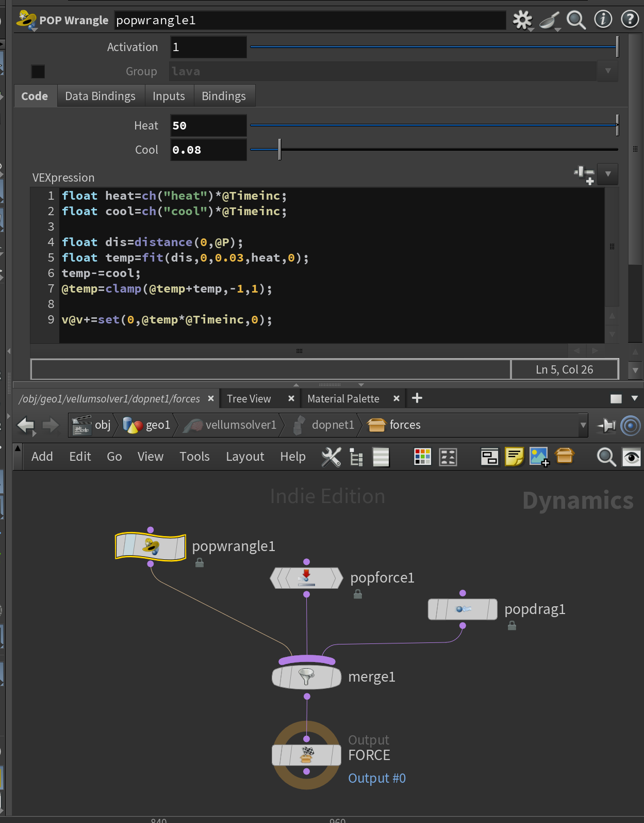This screenshot has height=823, width=644.
Task: Add a background image
Action: 539,457
